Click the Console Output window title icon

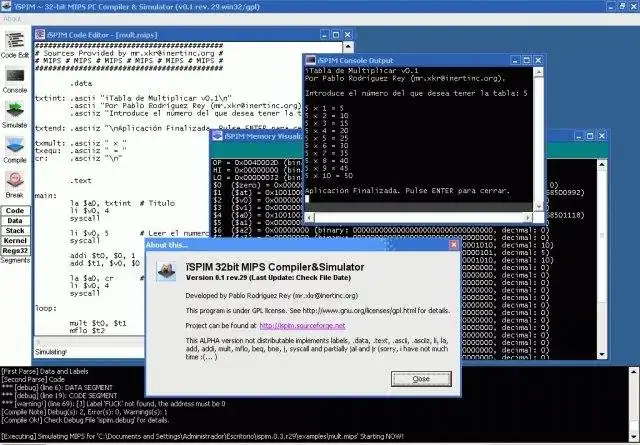[x=311, y=60]
